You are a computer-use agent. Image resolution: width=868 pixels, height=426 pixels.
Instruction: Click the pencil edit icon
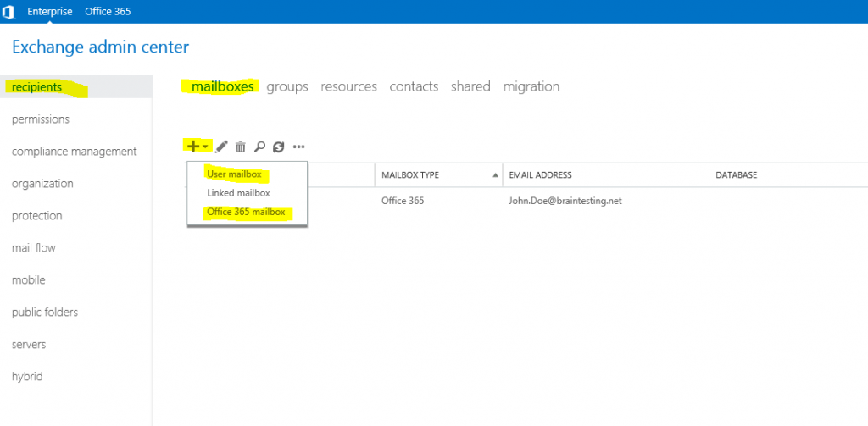221,147
